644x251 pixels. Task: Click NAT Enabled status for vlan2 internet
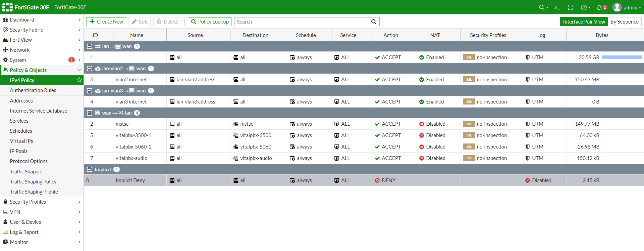[x=432, y=80]
